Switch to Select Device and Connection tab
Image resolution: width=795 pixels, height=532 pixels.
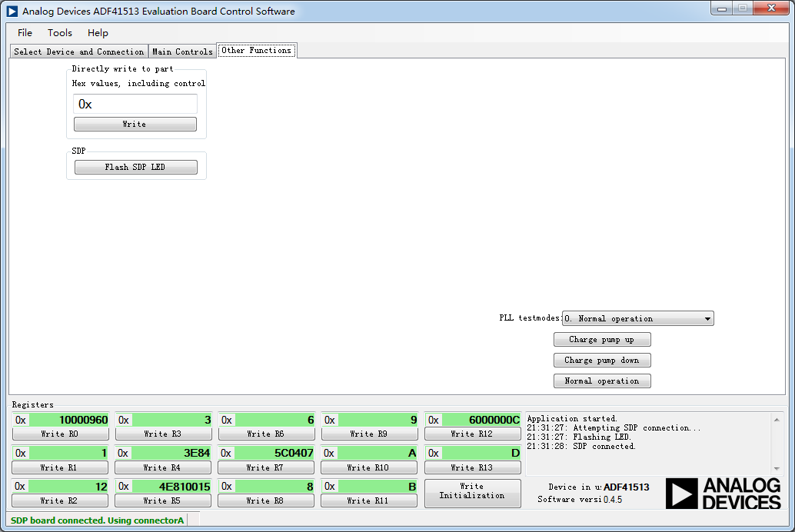[78, 52]
